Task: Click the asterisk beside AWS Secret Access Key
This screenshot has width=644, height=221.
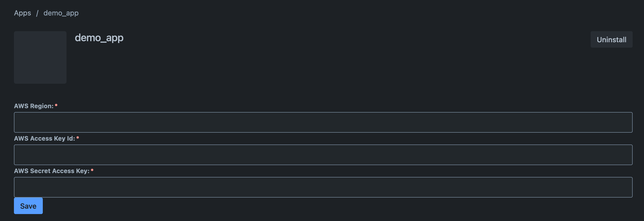Action: 92,170
